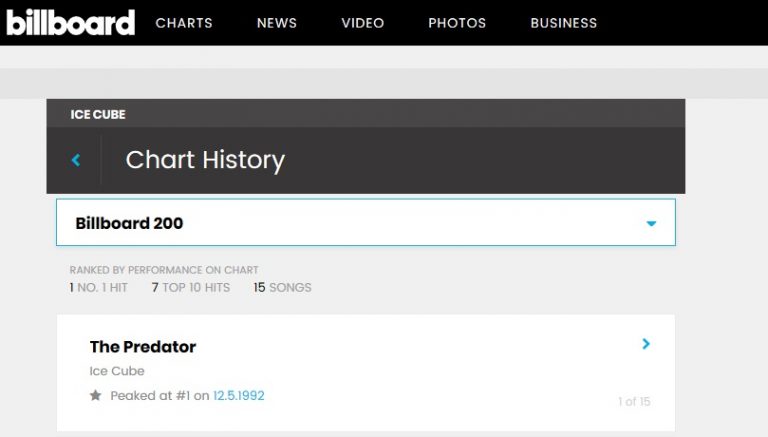Open the Video section
The image size is (768, 437).
click(x=362, y=23)
